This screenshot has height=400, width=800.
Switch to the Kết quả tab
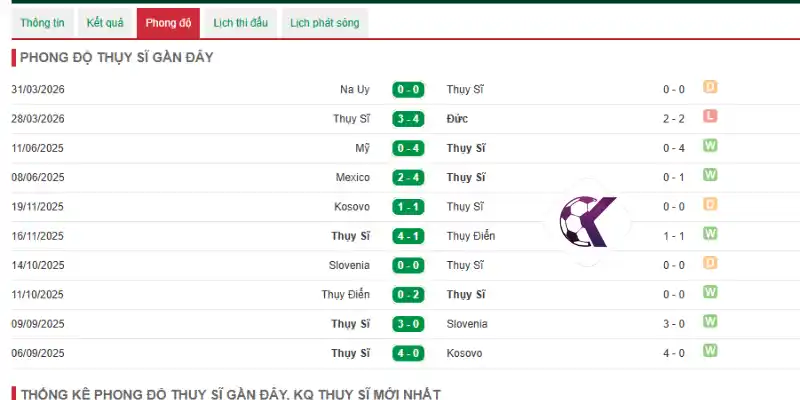click(x=105, y=23)
